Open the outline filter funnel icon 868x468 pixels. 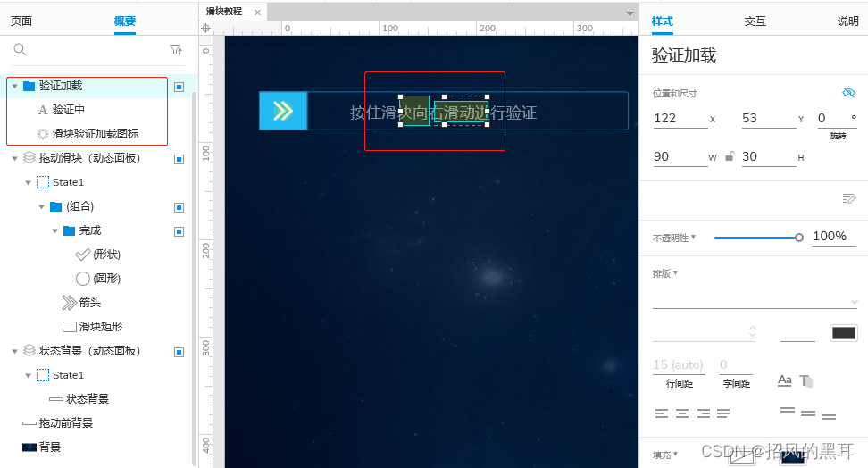[176, 50]
